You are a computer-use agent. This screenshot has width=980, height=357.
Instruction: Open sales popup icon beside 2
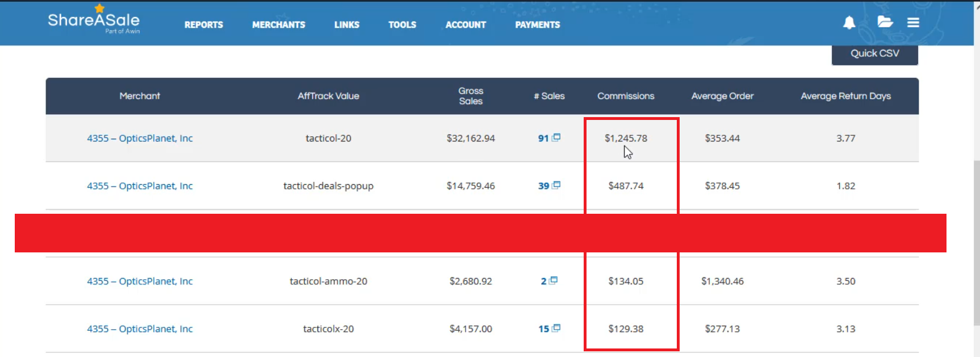[x=554, y=280]
